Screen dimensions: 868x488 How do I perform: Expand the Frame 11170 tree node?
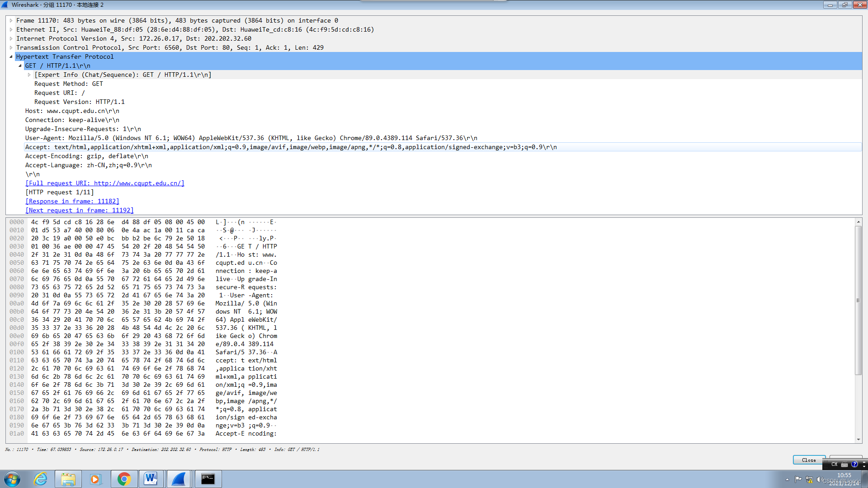pos(11,21)
